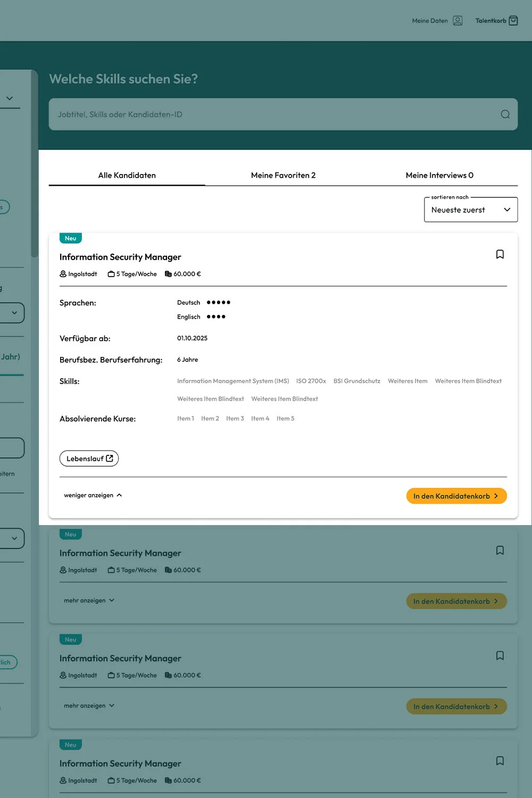Viewport: 532px width, 798px height.
Task: Switch to Alle Kandidaten tab
Action: 127,175
